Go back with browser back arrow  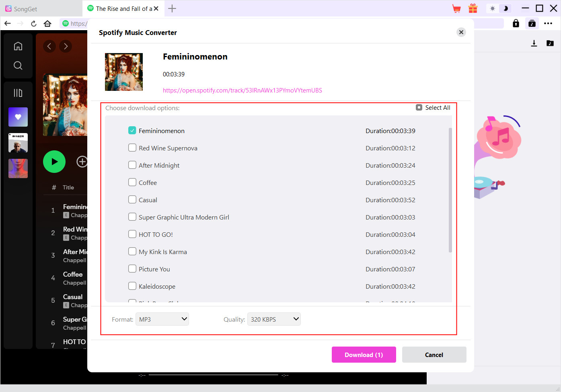8,23
